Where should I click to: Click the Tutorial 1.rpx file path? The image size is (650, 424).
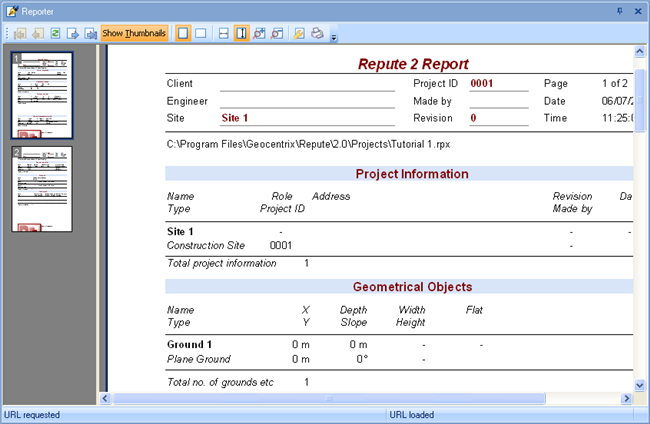click(x=308, y=144)
